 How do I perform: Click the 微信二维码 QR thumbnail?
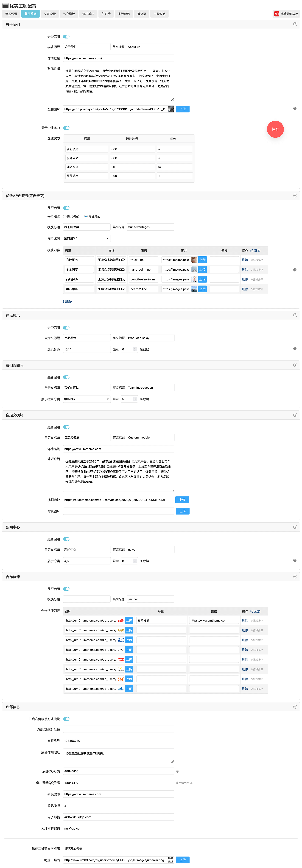click(171, 860)
